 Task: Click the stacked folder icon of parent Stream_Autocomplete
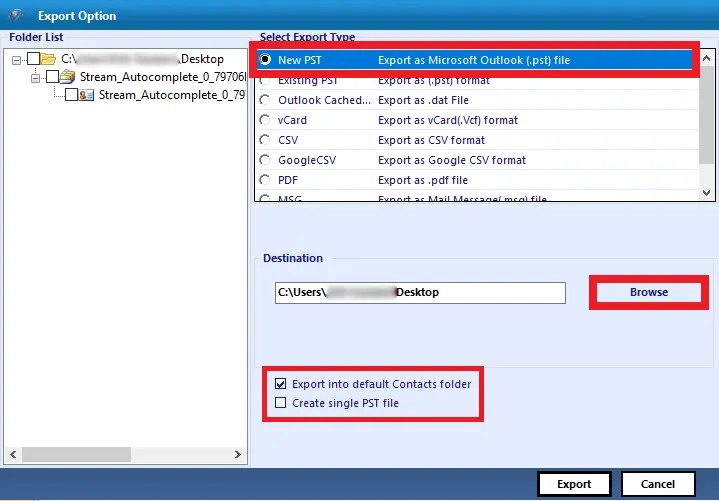67,77
